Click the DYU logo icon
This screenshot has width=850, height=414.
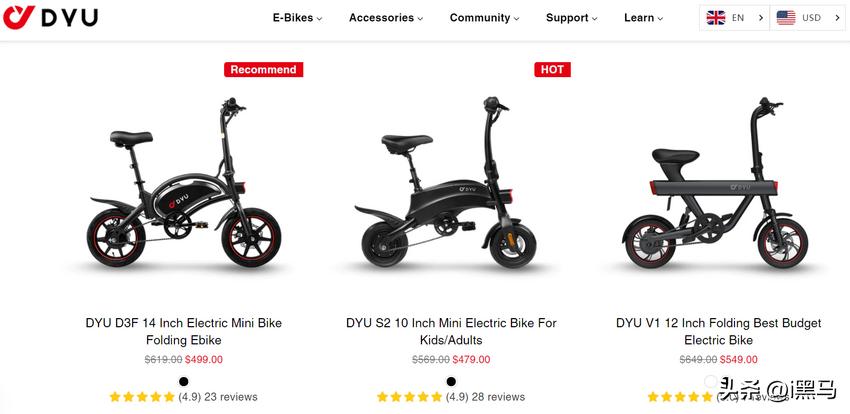19,17
